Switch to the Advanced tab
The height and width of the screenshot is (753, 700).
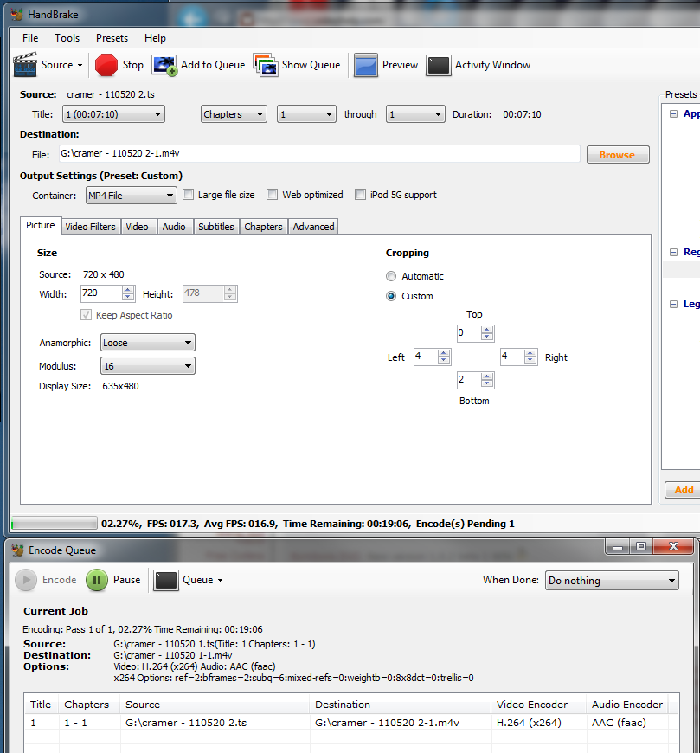pos(313,227)
